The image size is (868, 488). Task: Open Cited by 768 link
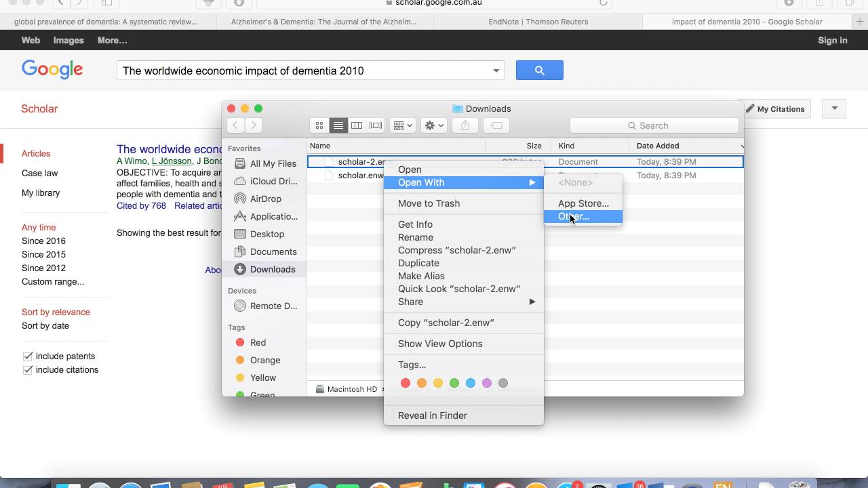point(141,206)
